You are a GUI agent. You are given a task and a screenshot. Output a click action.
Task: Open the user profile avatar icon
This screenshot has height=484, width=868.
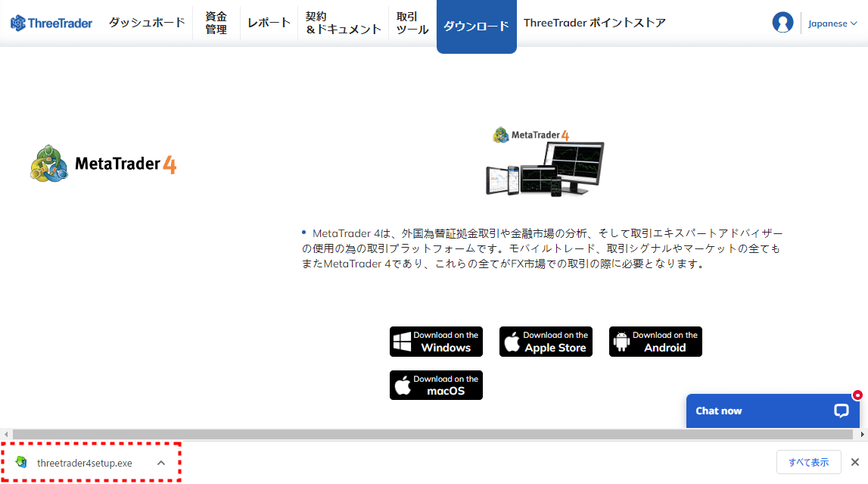click(782, 23)
